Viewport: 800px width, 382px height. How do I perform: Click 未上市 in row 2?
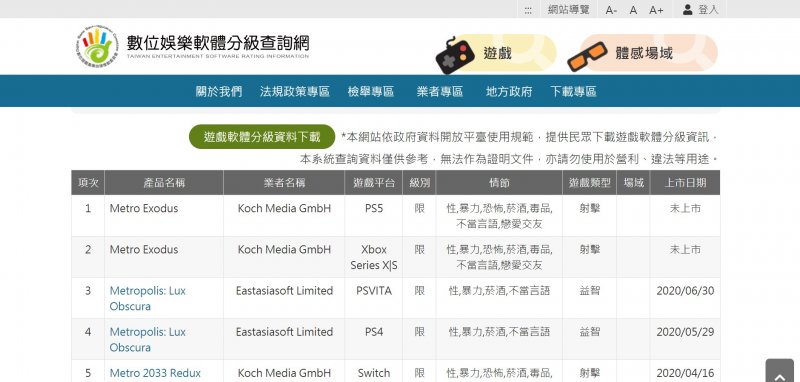[685, 249]
